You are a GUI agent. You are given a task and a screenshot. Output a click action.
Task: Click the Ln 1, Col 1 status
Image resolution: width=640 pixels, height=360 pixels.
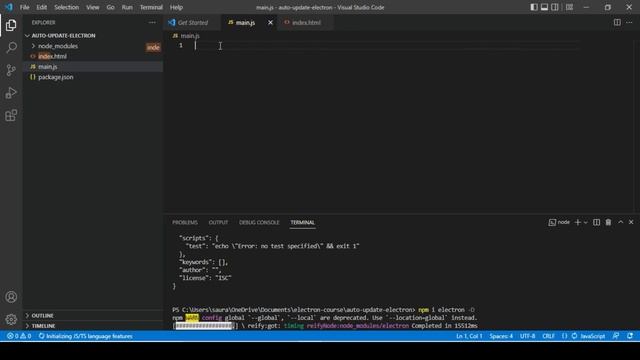coord(469,336)
